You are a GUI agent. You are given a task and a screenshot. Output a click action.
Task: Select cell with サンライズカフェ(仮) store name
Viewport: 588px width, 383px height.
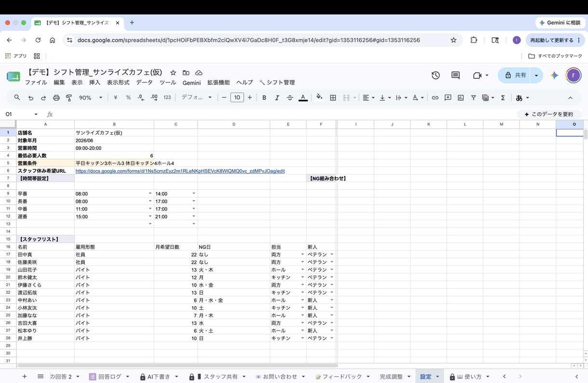pyautogui.click(x=114, y=133)
